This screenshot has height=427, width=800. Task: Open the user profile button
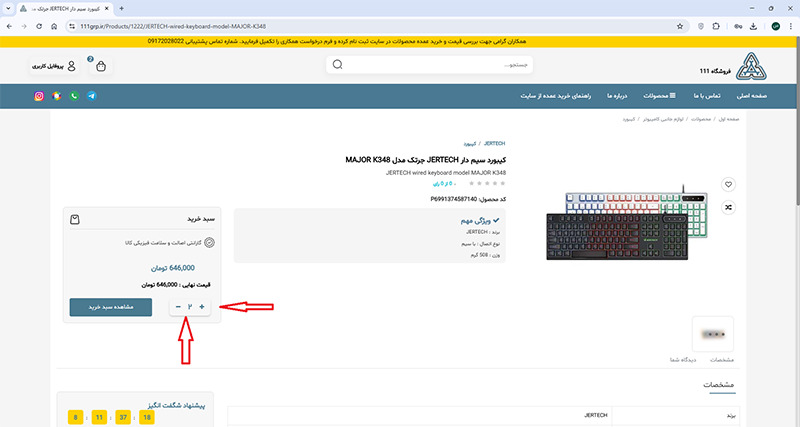(54, 66)
